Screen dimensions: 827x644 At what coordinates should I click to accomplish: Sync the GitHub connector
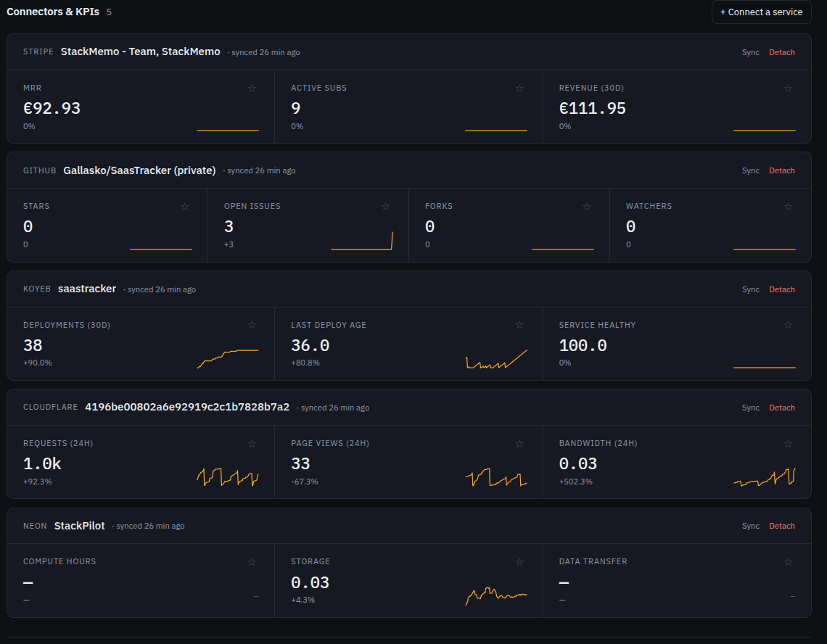[x=751, y=170]
